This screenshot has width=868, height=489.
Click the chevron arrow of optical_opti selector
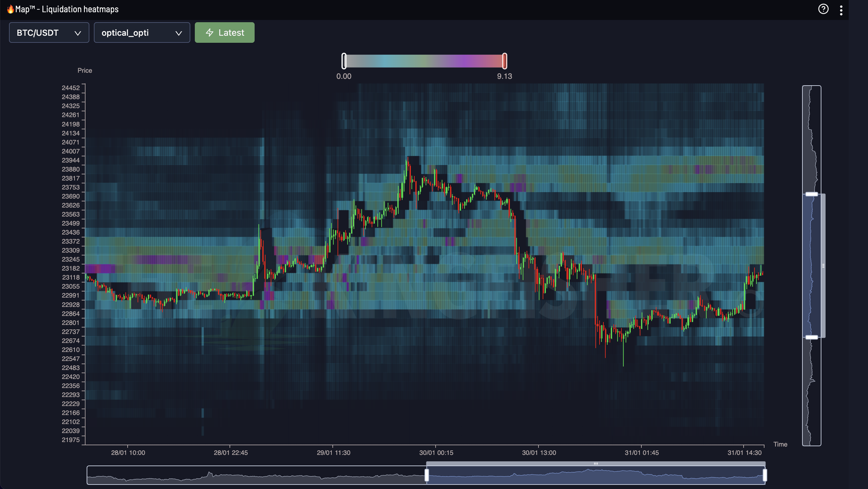point(179,33)
